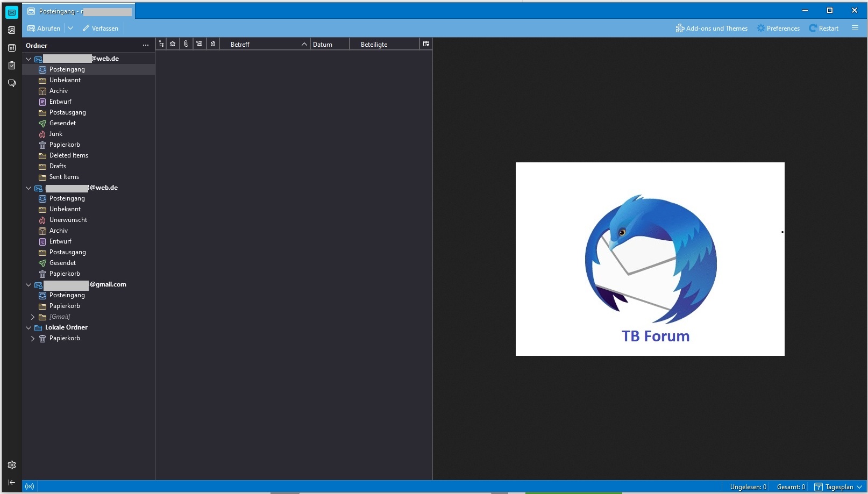The height and width of the screenshot is (494, 868).
Task: Collapse the first web.de account tree
Action: click(x=29, y=59)
